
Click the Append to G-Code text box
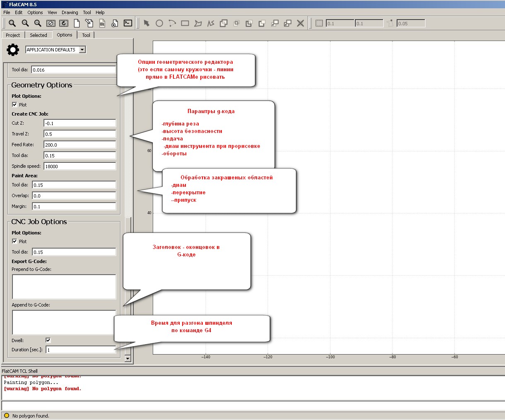point(64,322)
